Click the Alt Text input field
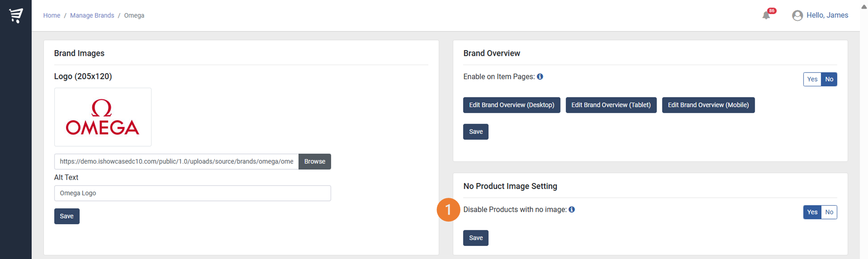The image size is (868, 259). click(193, 193)
